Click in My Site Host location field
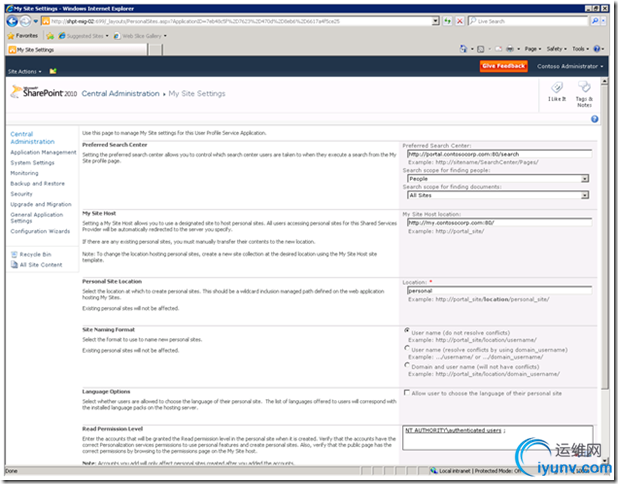The image size is (618, 484). (499, 222)
